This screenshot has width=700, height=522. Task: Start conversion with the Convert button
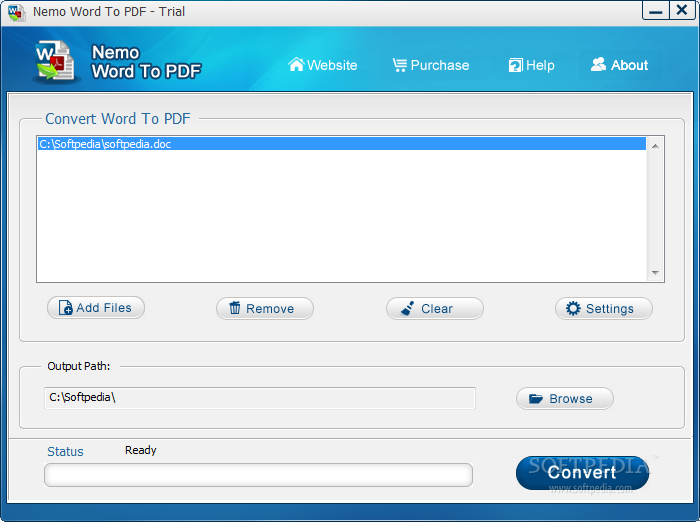(583, 473)
